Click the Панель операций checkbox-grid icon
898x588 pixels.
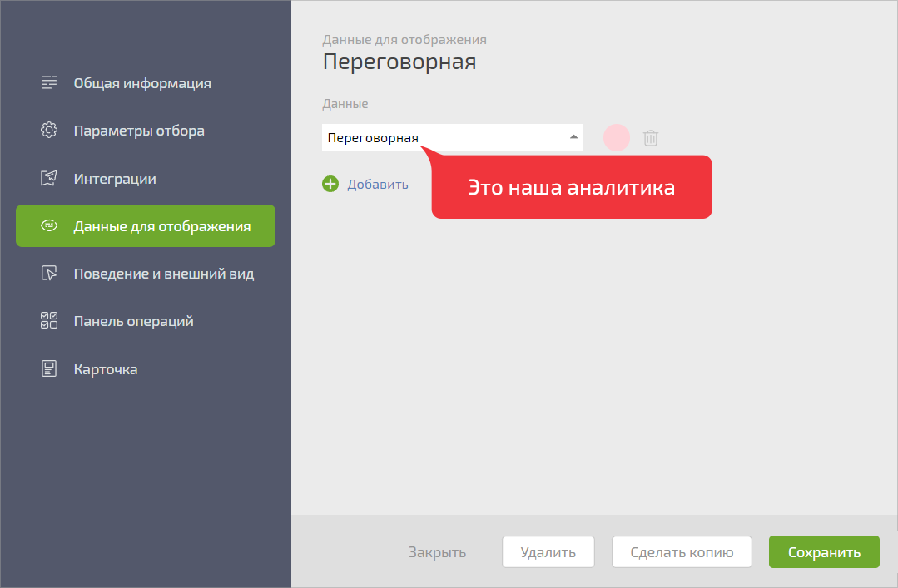48,321
